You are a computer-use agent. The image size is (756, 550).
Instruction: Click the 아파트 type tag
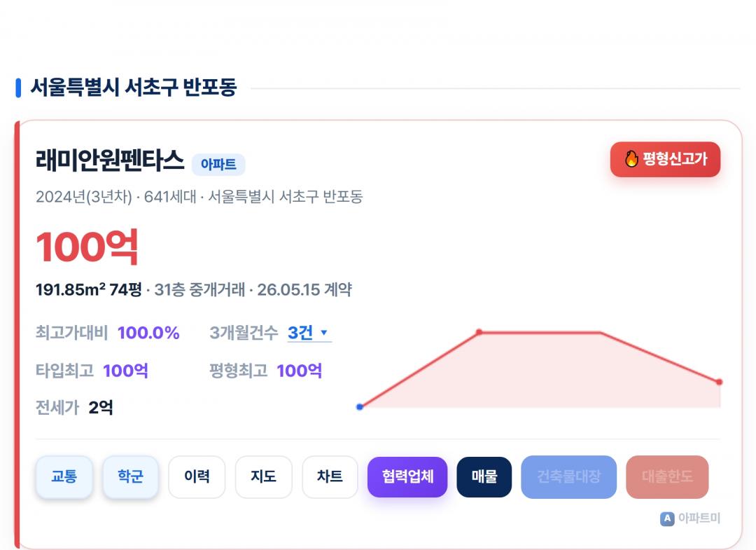[218, 165]
